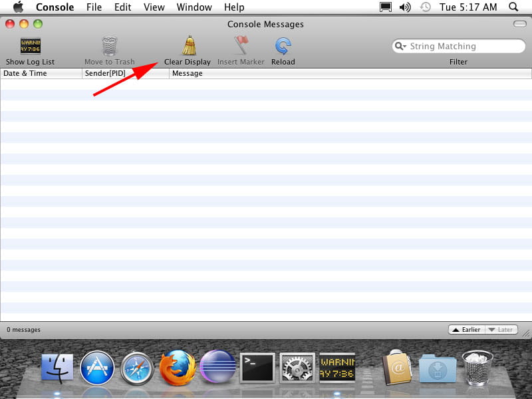Open the Window menu

click(194, 7)
